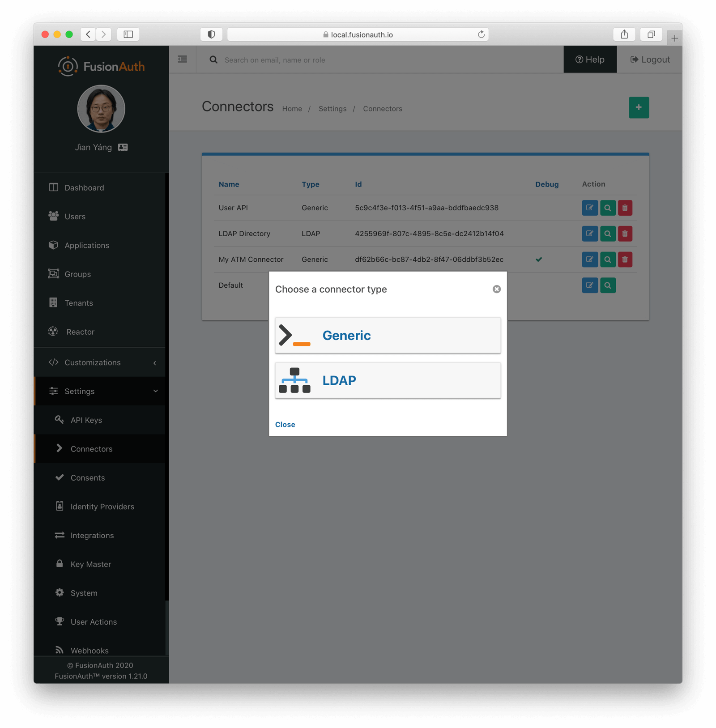This screenshot has width=716, height=728.
Task: Choose the LDAP connector type
Action: point(388,380)
